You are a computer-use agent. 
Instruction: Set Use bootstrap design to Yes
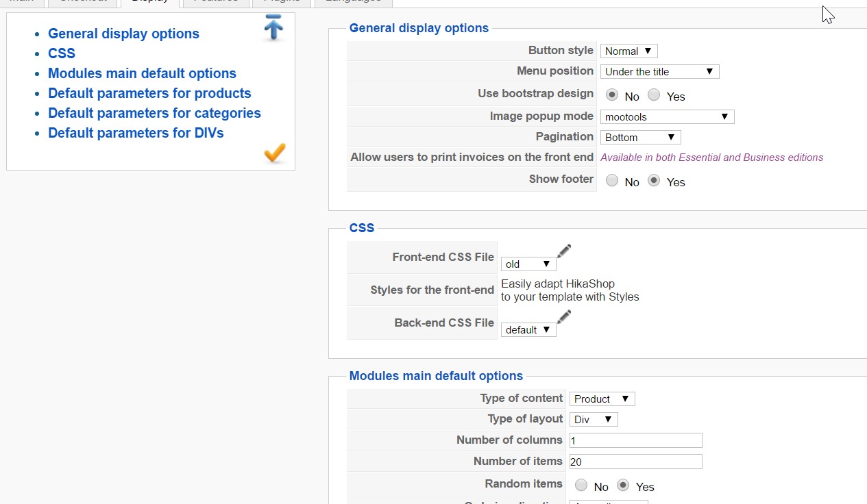click(654, 95)
